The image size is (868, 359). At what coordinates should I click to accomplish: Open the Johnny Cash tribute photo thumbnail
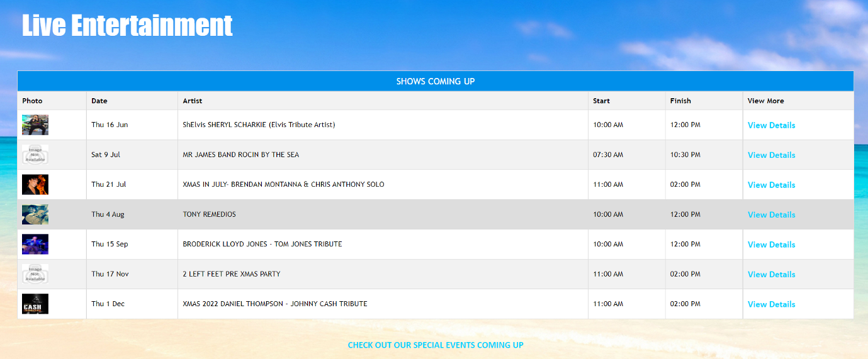click(x=35, y=304)
